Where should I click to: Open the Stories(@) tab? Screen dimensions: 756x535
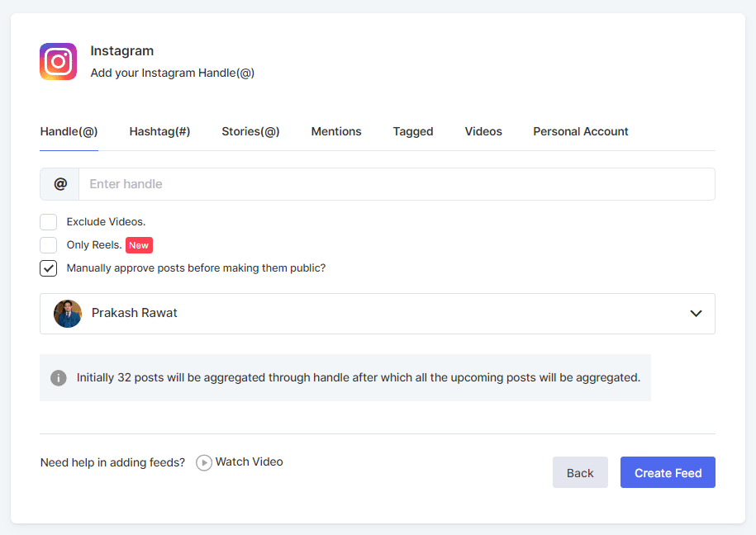pyautogui.click(x=250, y=131)
